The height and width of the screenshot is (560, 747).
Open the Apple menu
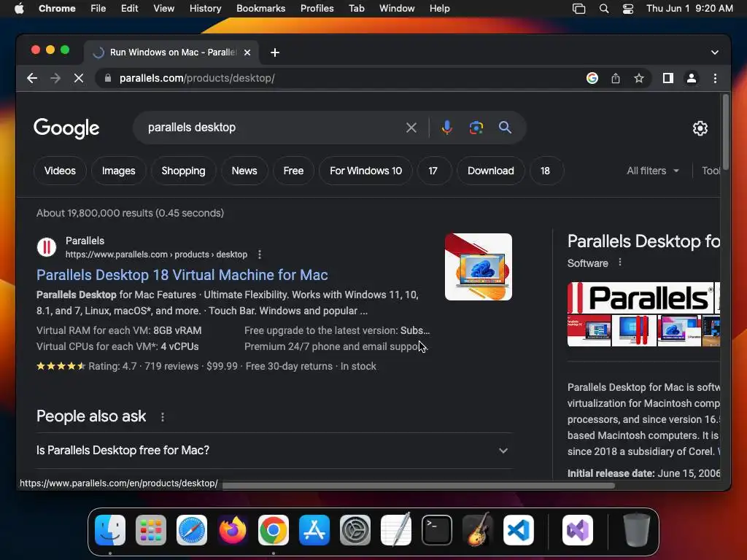19,9
